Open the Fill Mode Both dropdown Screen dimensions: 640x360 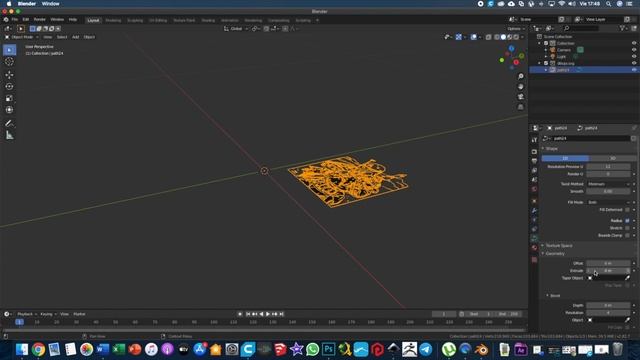[608, 202]
